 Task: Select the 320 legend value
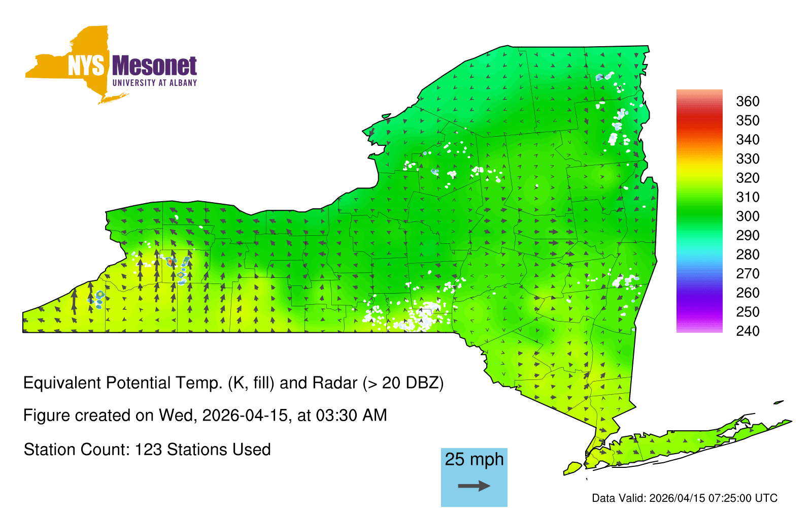(748, 178)
